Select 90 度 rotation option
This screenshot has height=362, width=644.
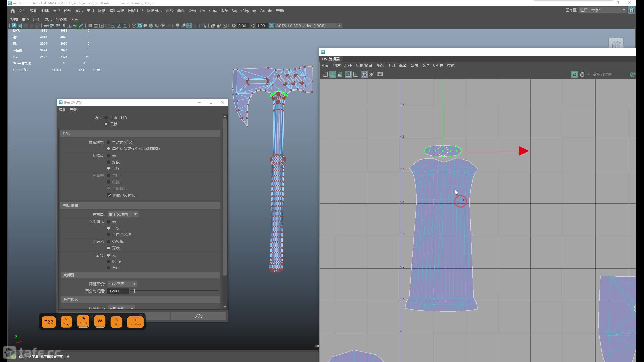click(109, 261)
